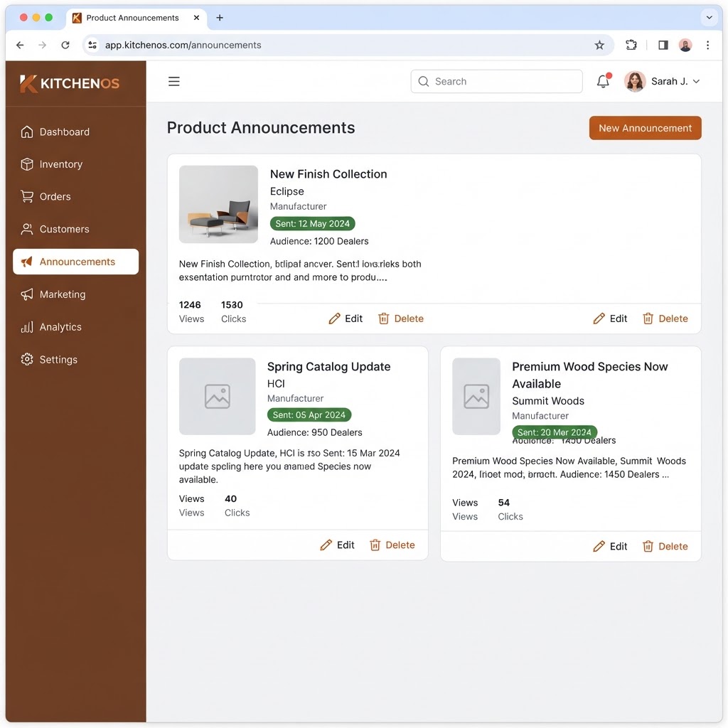Delete New Finish Collection at card's right edge

[665, 318]
